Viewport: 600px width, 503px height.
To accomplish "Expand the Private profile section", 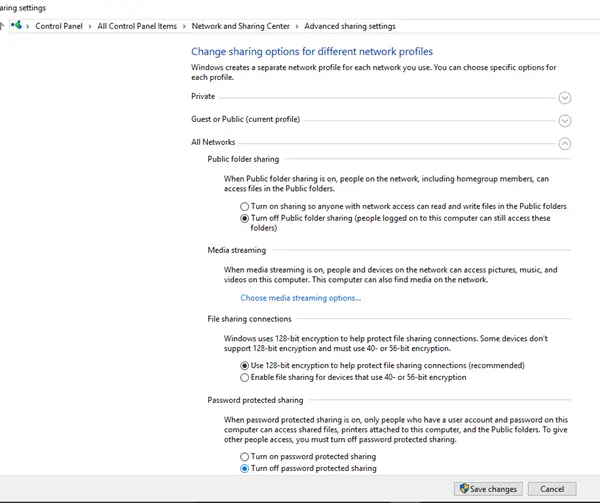I will click(x=564, y=98).
